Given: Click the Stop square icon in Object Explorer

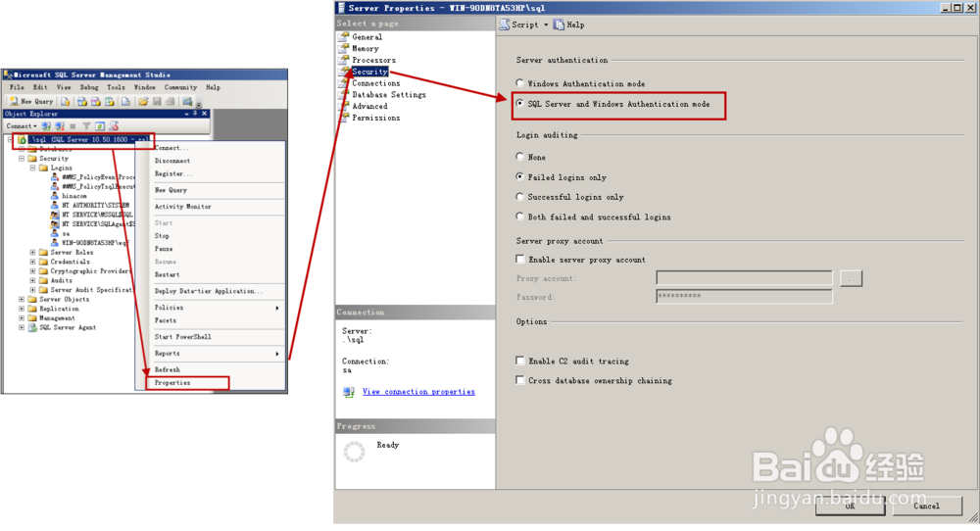Looking at the screenshot, I should (x=73, y=126).
